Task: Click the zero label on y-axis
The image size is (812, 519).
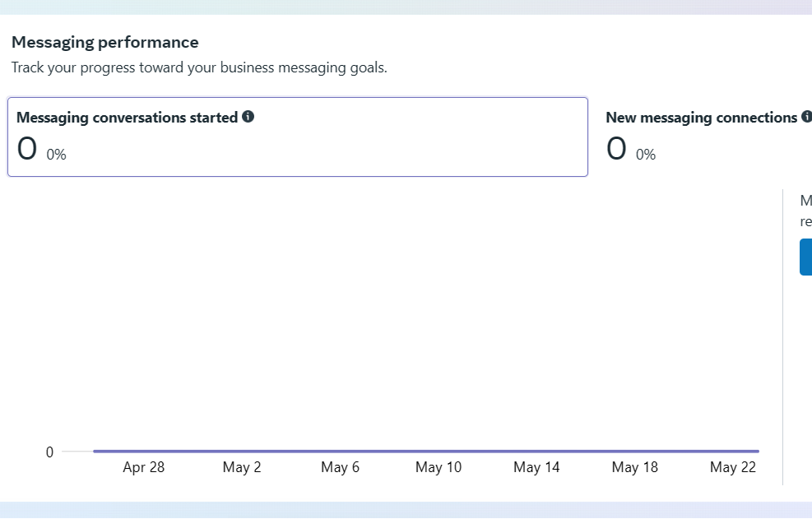Action: 49,452
